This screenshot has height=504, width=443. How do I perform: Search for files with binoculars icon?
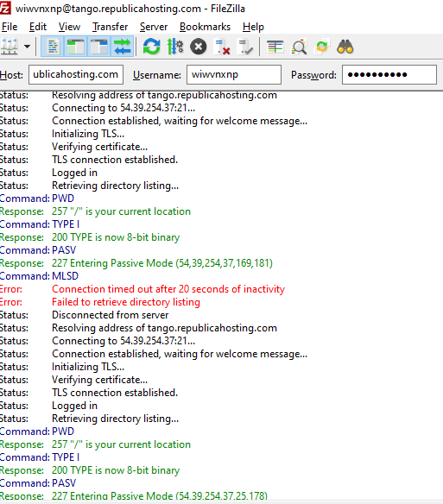[345, 47]
